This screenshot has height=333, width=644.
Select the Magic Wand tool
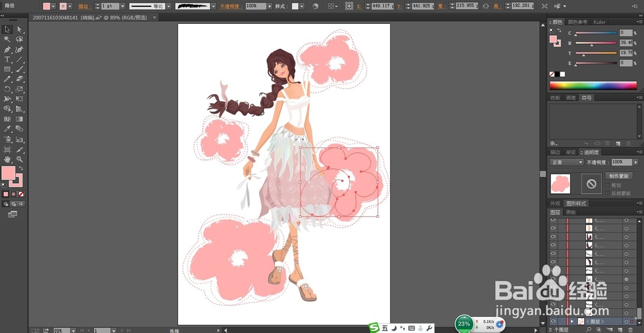coord(7,39)
